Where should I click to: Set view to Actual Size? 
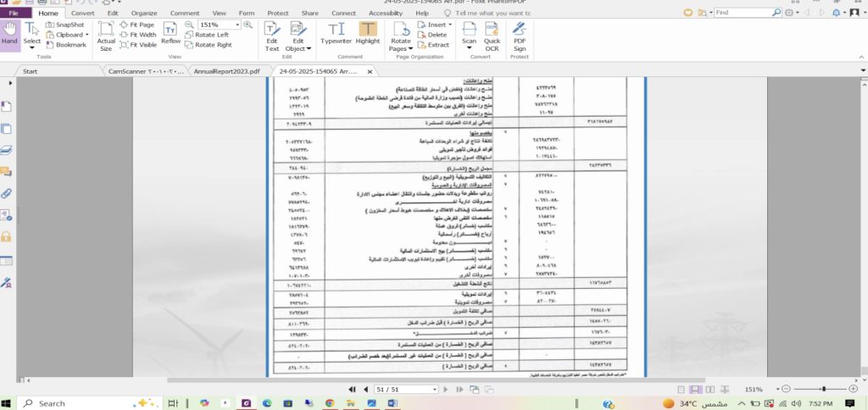coord(106,34)
